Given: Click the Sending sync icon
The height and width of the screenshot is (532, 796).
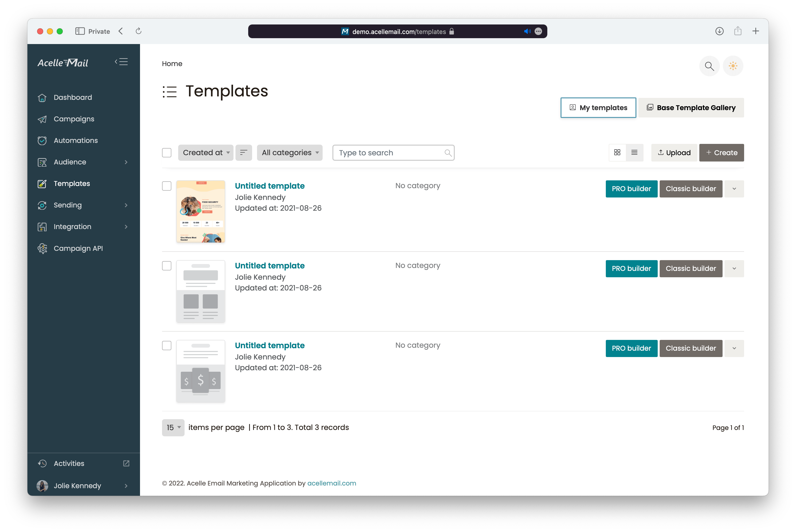Looking at the screenshot, I should [x=42, y=205].
